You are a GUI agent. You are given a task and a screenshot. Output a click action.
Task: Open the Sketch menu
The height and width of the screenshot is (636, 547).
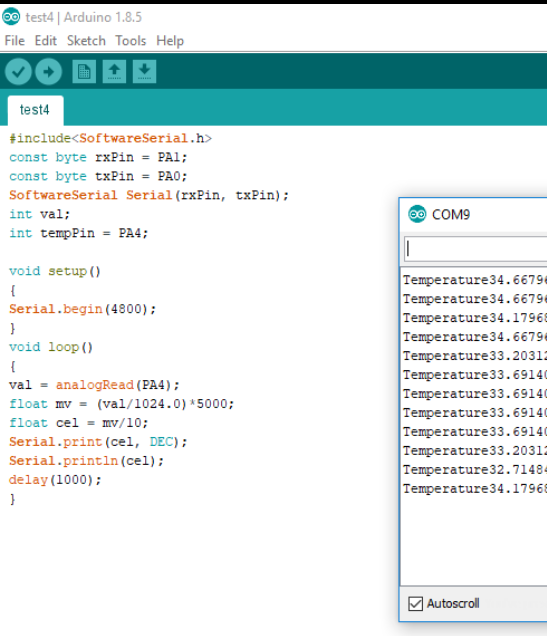86,41
